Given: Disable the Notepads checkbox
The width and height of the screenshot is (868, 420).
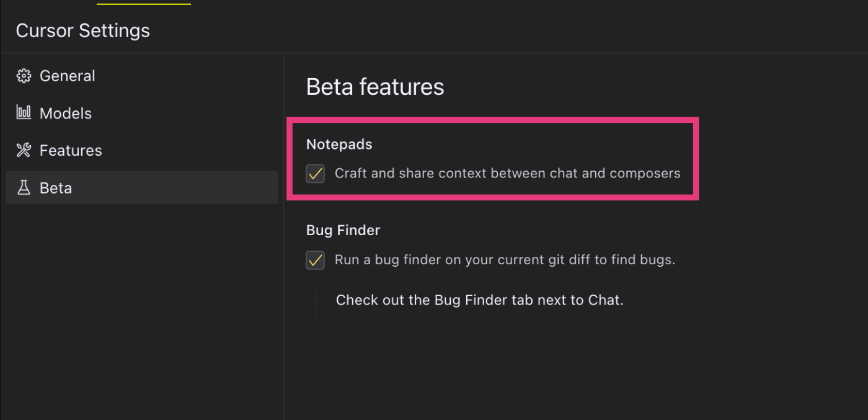Looking at the screenshot, I should coord(315,173).
